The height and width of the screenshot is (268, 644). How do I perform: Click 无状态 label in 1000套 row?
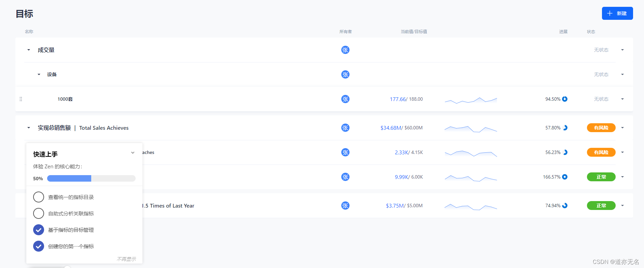[x=601, y=99]
